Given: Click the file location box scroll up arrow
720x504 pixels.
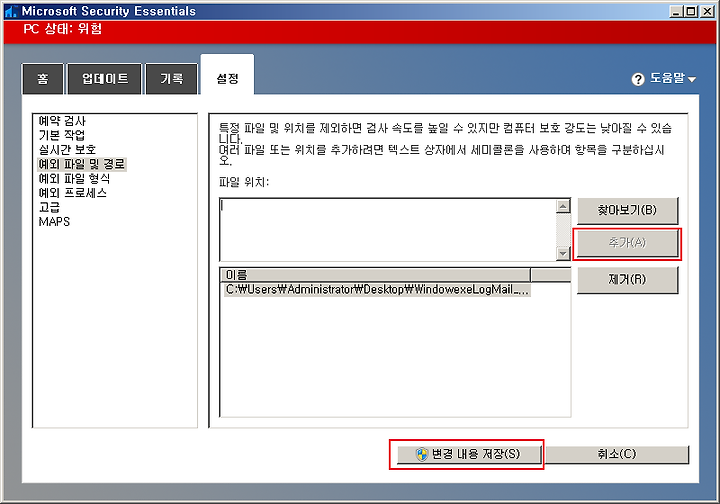Looking at the screenshot, I should pos(563,206).
